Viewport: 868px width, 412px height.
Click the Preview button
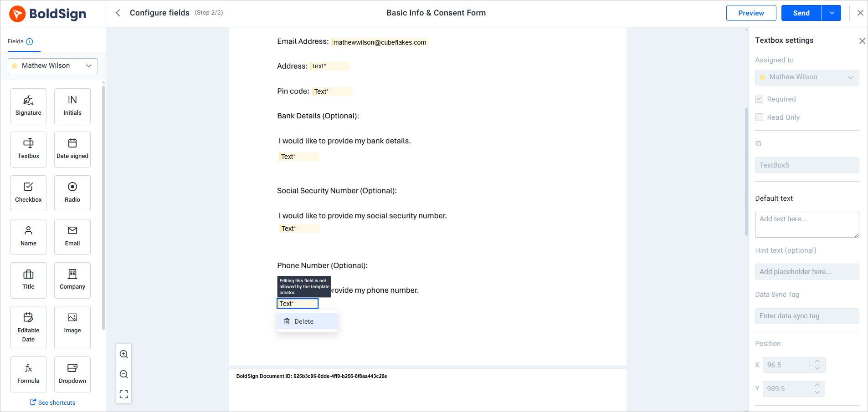coord(751,13)
